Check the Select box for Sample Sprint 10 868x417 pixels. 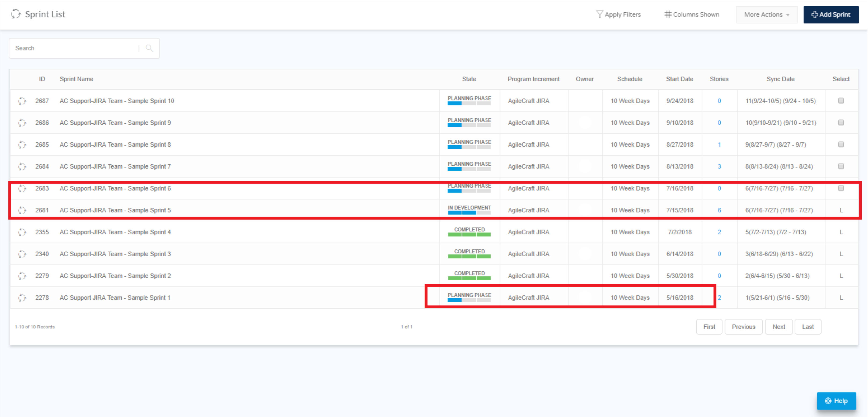tap(841, 100)
